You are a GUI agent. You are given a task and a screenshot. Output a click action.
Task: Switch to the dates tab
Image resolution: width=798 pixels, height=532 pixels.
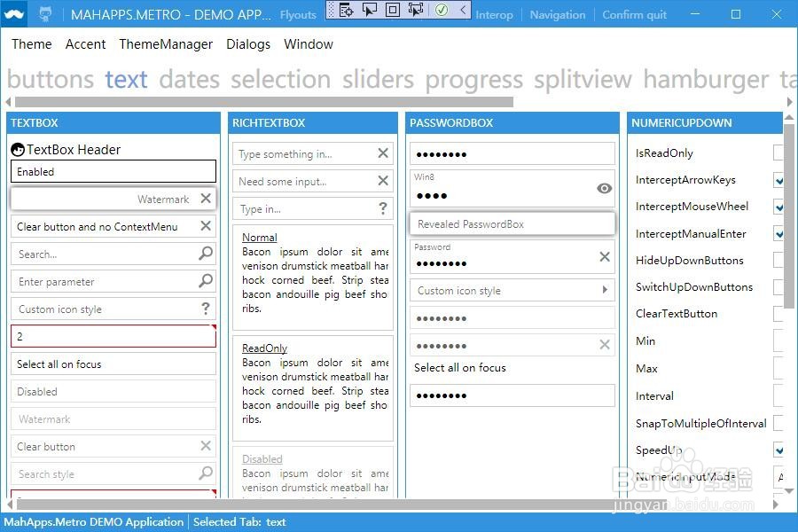click(190, 80)
